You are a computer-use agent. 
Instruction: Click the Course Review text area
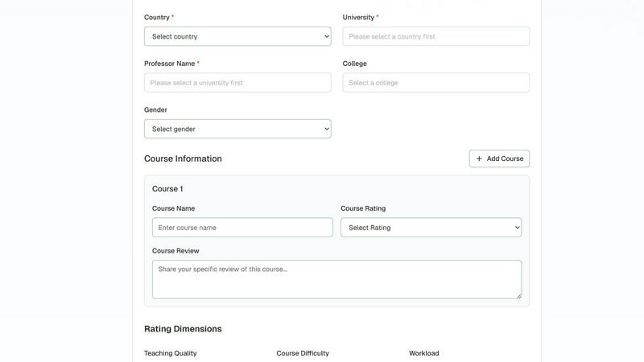pyautogui.click(x=336, y=279)
